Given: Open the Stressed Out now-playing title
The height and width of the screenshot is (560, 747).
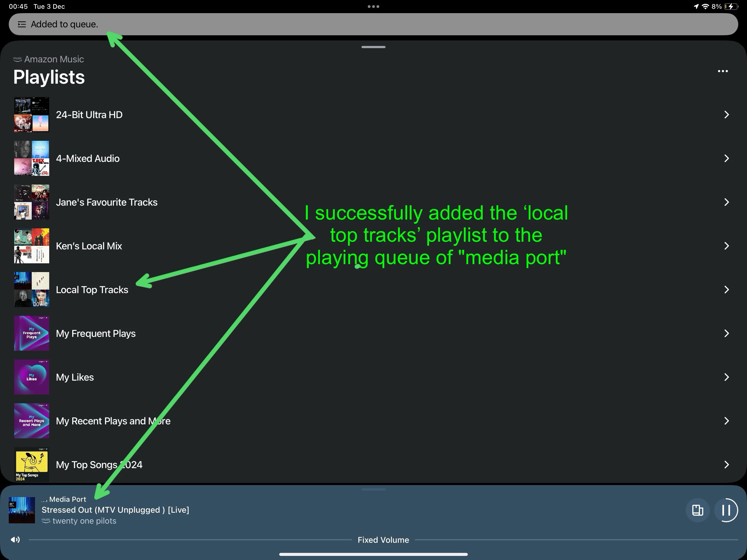Looking at the screenshot, I should coord(115,510).
